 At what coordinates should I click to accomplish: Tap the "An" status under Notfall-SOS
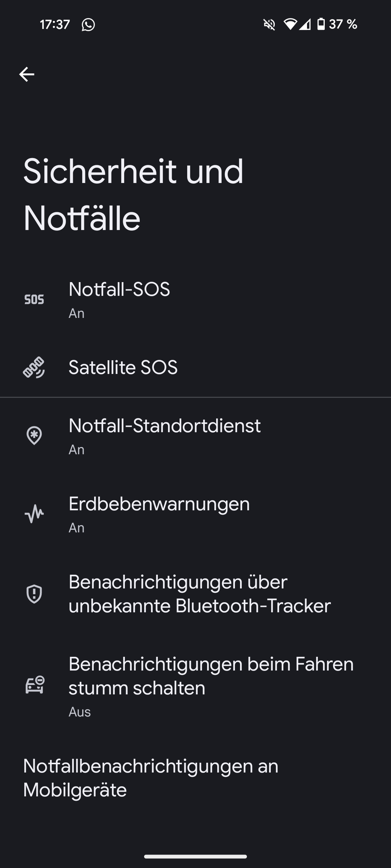click(77, 314)
